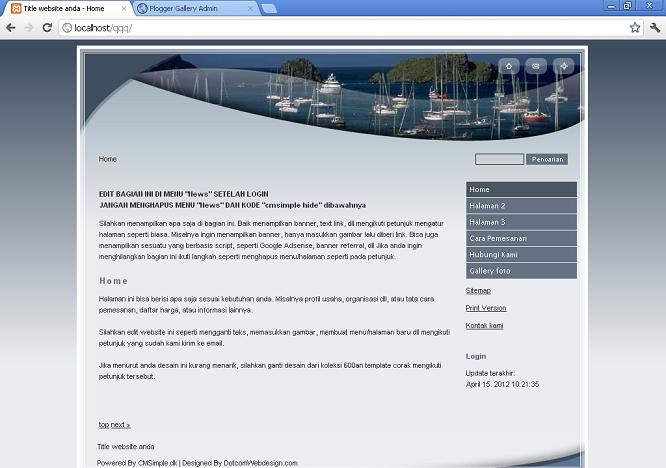
Task: Click the search text field next to Pencarian
Action: tap(499, 159)
